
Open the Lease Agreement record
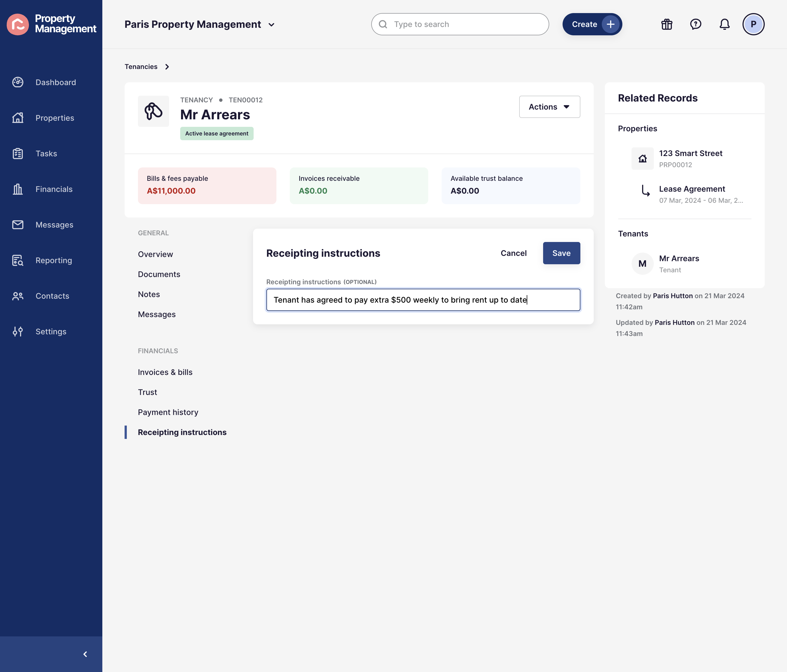point(692,189)
